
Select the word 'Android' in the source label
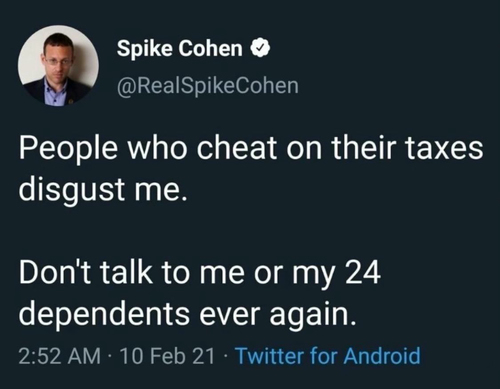[382, 356]
